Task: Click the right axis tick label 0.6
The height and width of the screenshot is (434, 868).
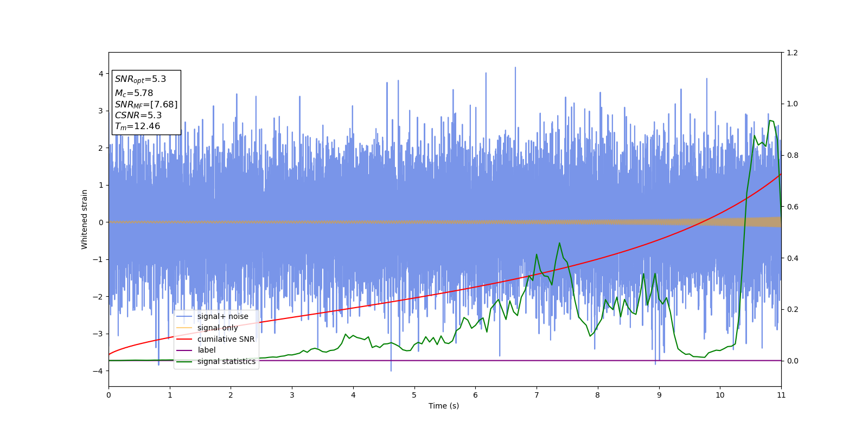Action: [x=792, y=207]
